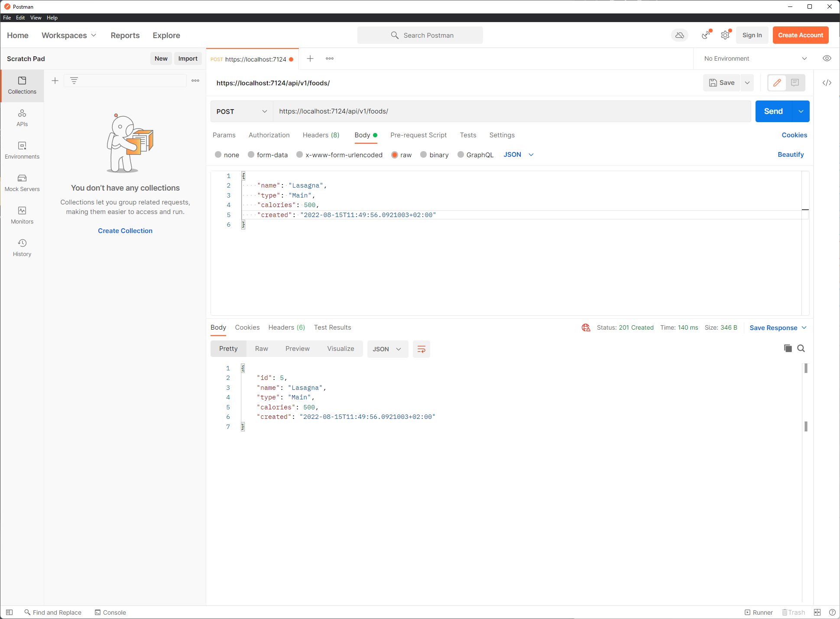Open Postman settings via gear icon
The width and height of the screenshot is (840, 619).
(x=725, y=35)
